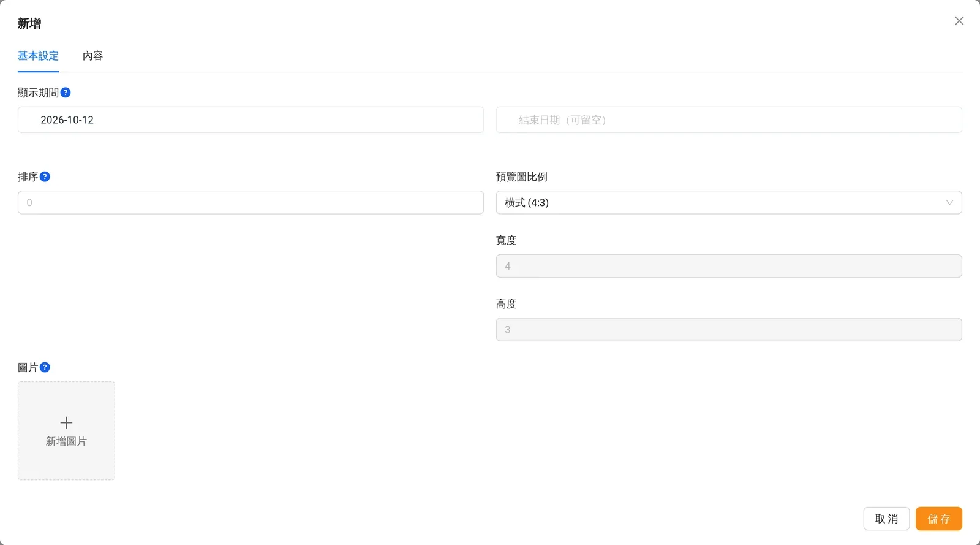Focus the 排序 input field
Image resolution: width=980 pixels, height=545 pixels.
[x=251, y=202]
